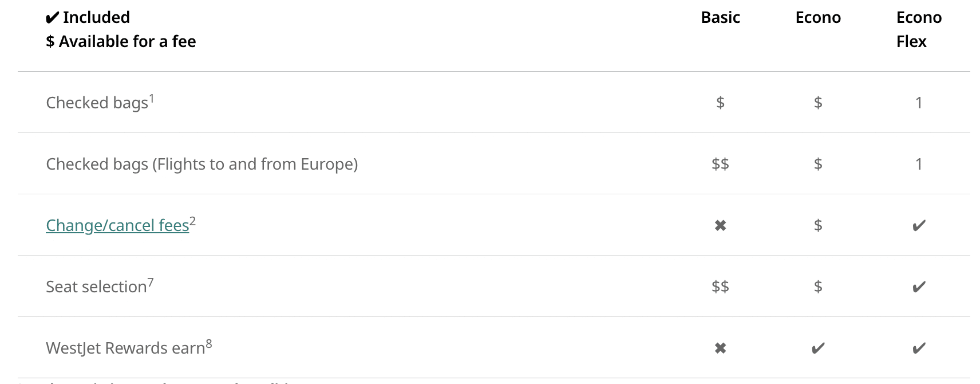Click the Checked bags Europe flights row label
The image size is (980, 384).
point(201,164)
